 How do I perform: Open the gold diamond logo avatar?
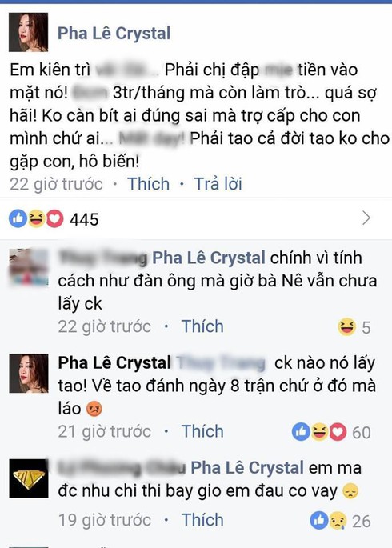point(29,478)
